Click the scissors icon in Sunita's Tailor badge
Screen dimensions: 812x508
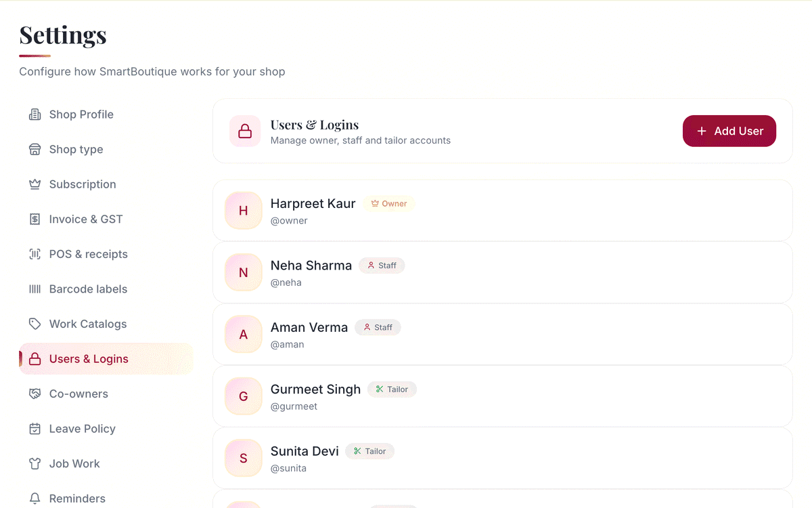tap(357, 451)
